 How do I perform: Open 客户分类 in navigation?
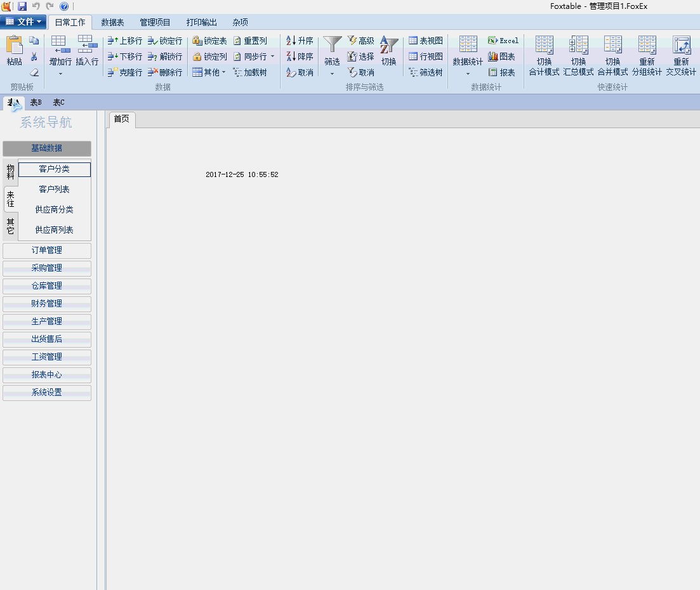tap(55, 169)
